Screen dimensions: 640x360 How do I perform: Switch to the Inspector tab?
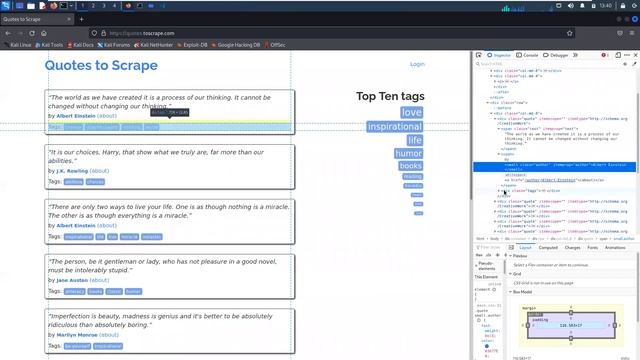[499, 55]
